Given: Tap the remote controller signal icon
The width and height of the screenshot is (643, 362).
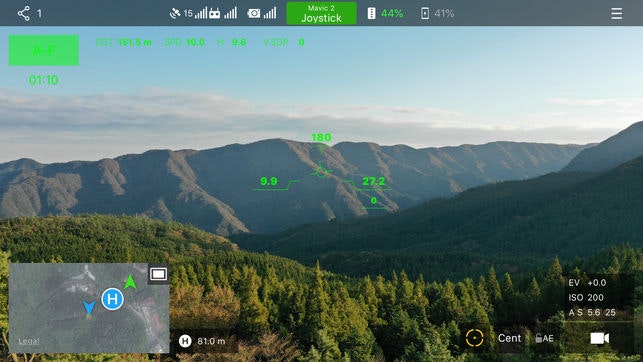Looking at the screenshot, I should pos(214,14).
